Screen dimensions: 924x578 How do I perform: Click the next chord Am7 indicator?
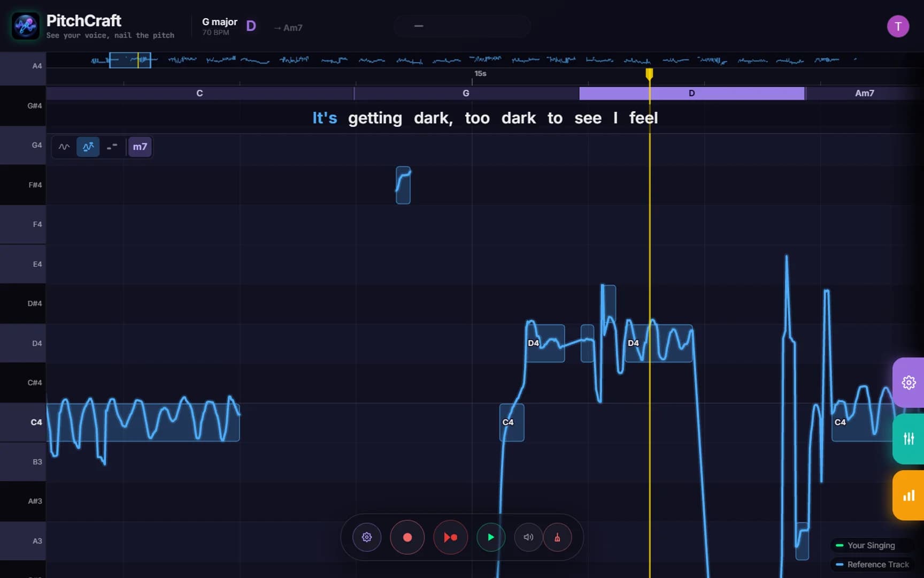click(288, 28)
